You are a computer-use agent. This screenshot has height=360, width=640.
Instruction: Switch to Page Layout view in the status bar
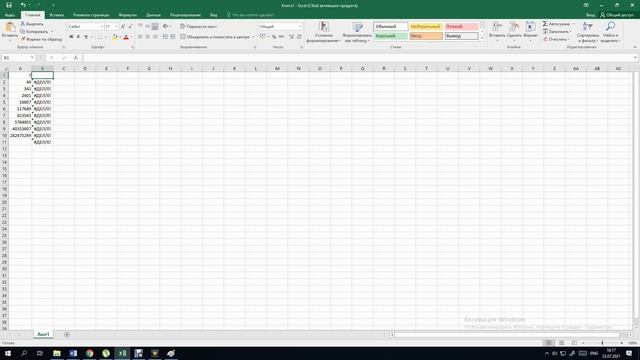coord(562,343)
